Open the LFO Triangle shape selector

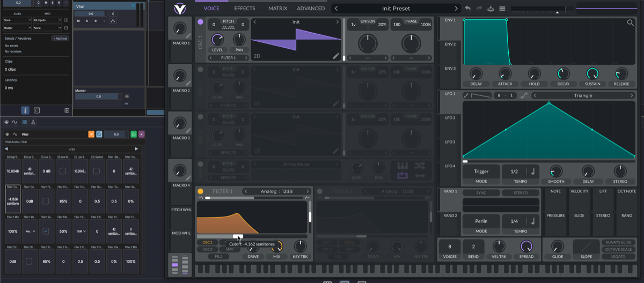(583, 95)
